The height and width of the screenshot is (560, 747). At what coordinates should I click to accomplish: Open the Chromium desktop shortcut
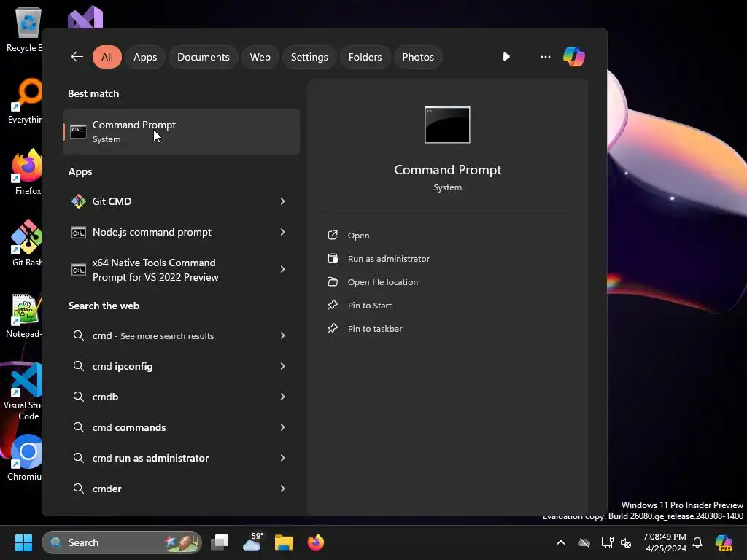pos(25,457)
